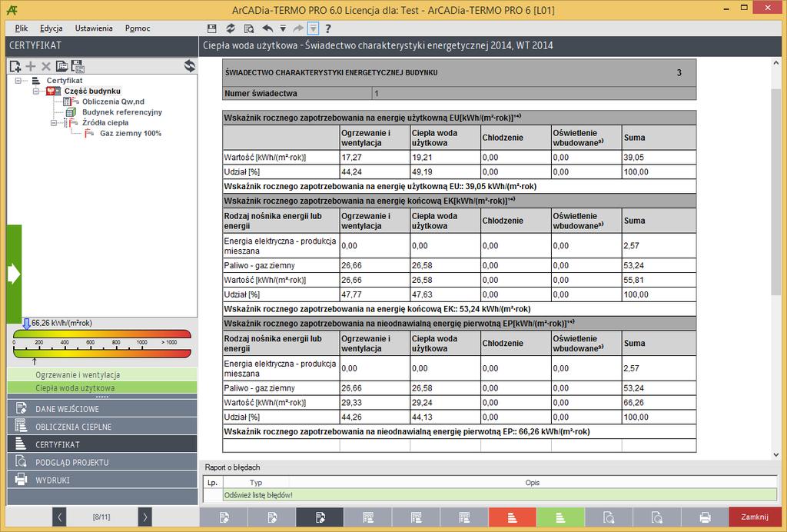Open CERTYFIKAT section in sidebar
This screenshot has width=787, height=532.
click(102, 444)
